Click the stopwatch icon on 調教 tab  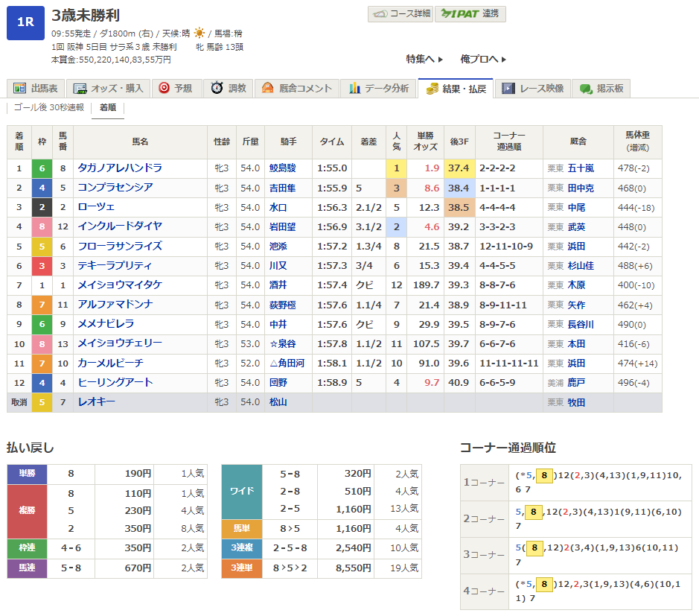coord(217,89)
